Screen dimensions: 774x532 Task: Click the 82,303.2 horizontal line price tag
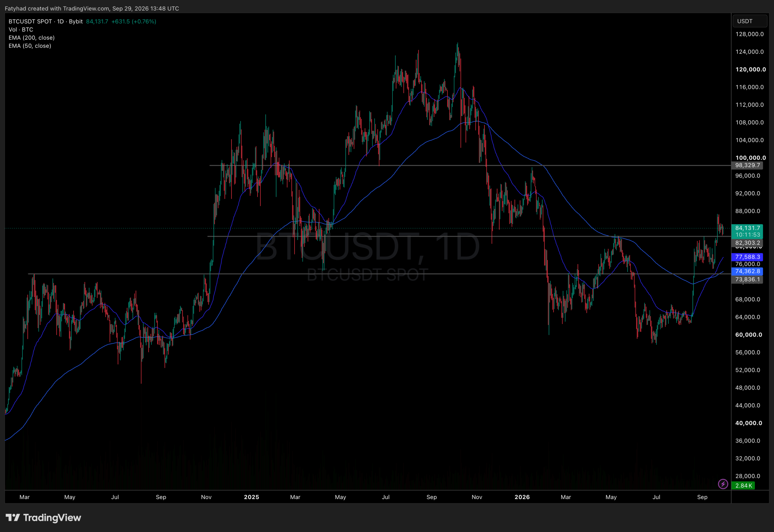(747, 243)
